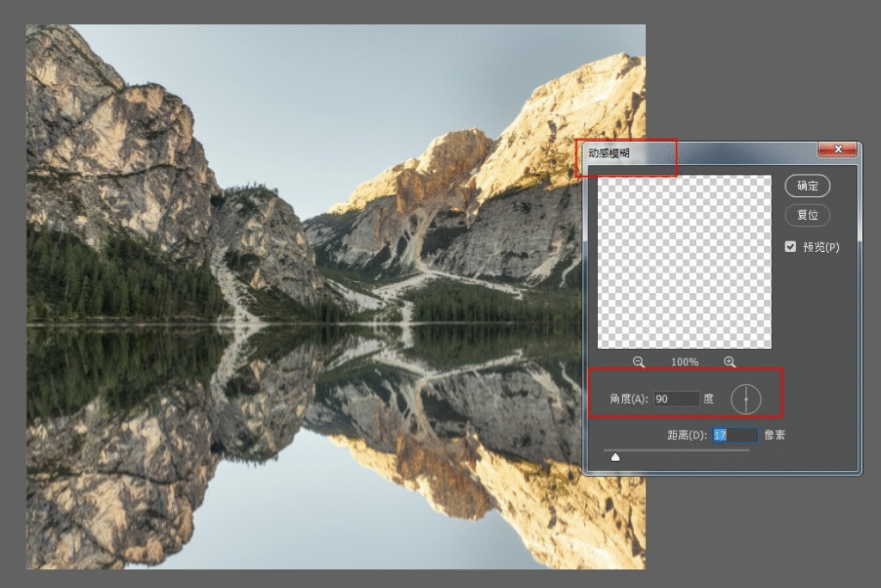Close the 动感模糊 dialog

[838, 150]
